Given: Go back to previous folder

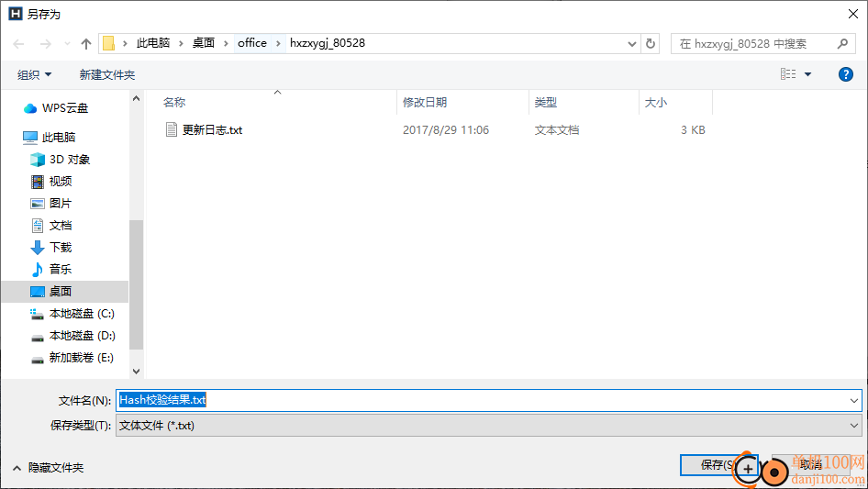Looking at the screenshot, I should click(18, 44).
